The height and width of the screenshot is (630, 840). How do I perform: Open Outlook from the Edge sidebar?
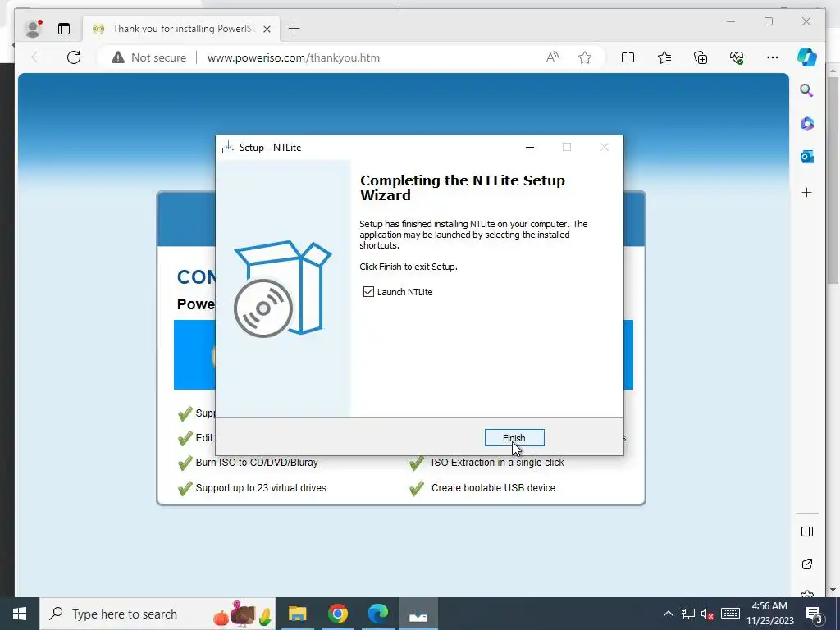coord(807,157)
